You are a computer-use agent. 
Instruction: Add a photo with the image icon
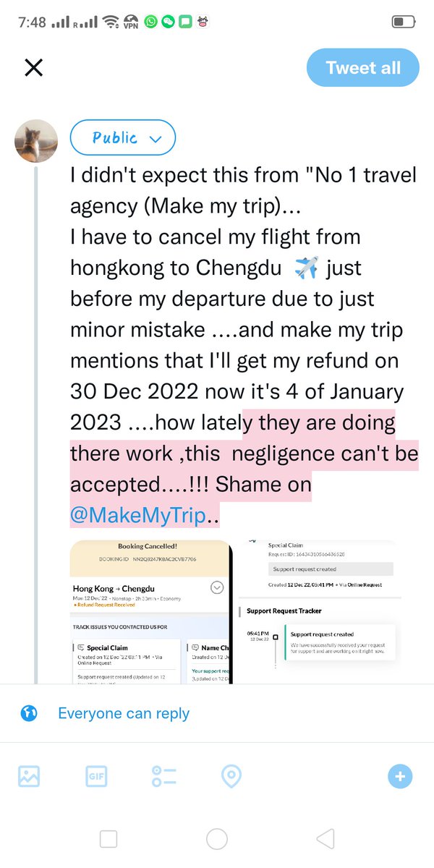point(29,777)
